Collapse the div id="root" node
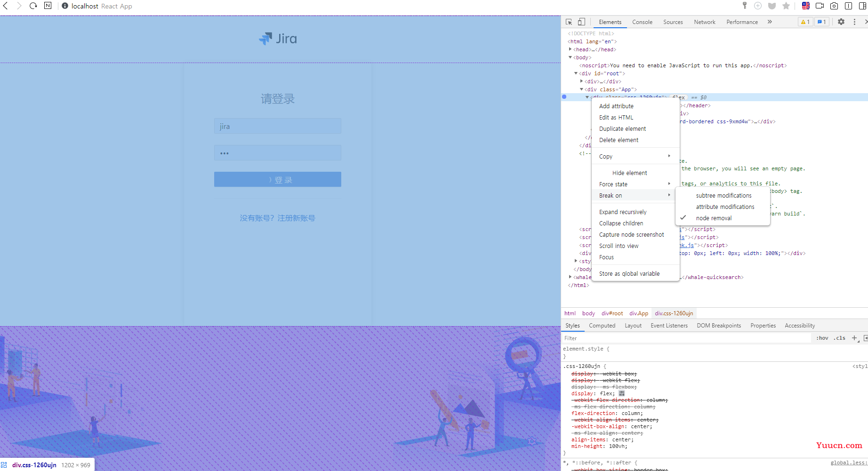The height and width of the screenshot is (471, 868). point(576,73)
